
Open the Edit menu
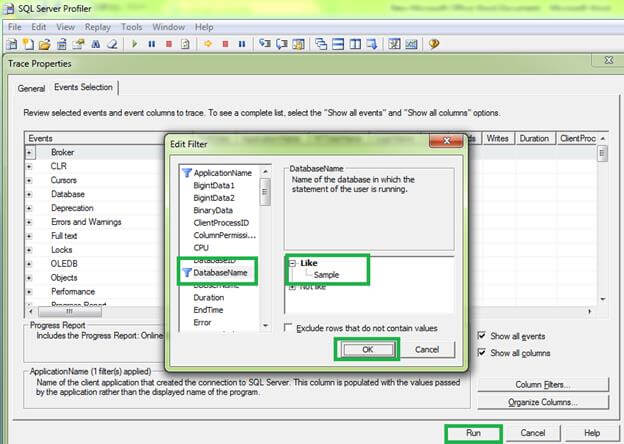coord(39,27)
